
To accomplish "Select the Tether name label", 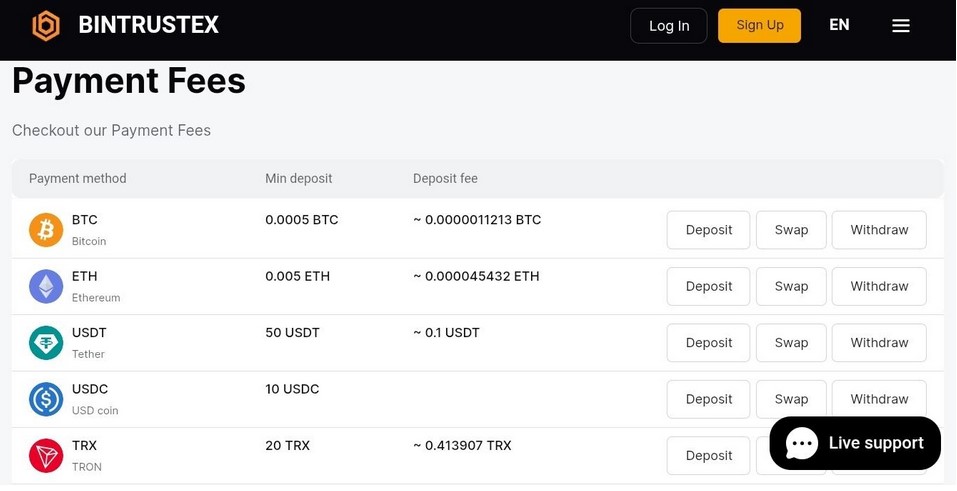I will [88, 354].
